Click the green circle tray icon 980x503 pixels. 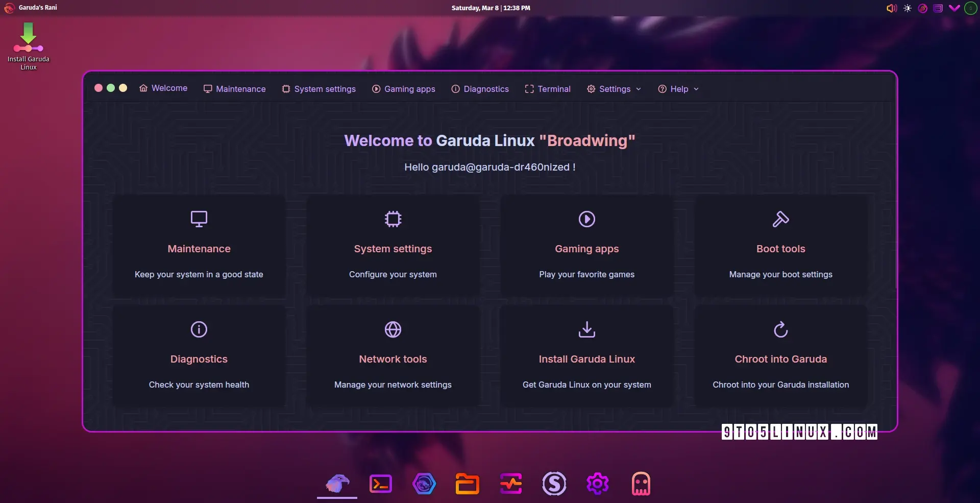click(x=971, y=8)
